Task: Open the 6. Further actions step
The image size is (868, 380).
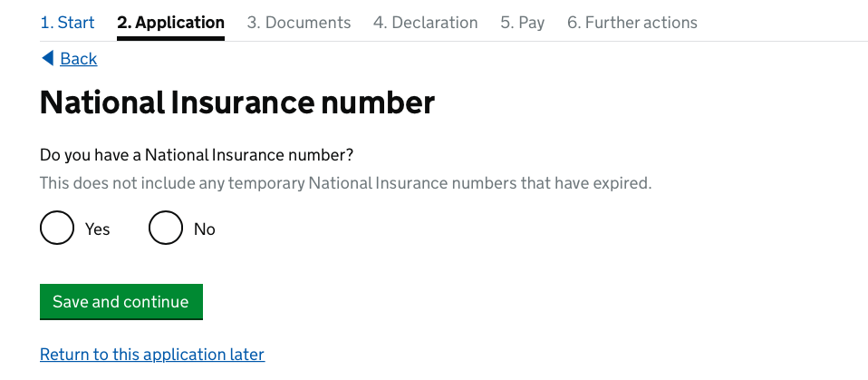Action: pos(632,23)
